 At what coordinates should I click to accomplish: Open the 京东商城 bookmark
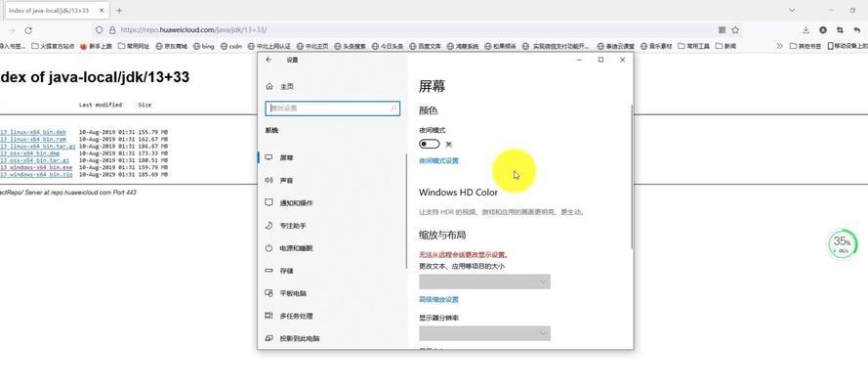(x=171, y=46)
